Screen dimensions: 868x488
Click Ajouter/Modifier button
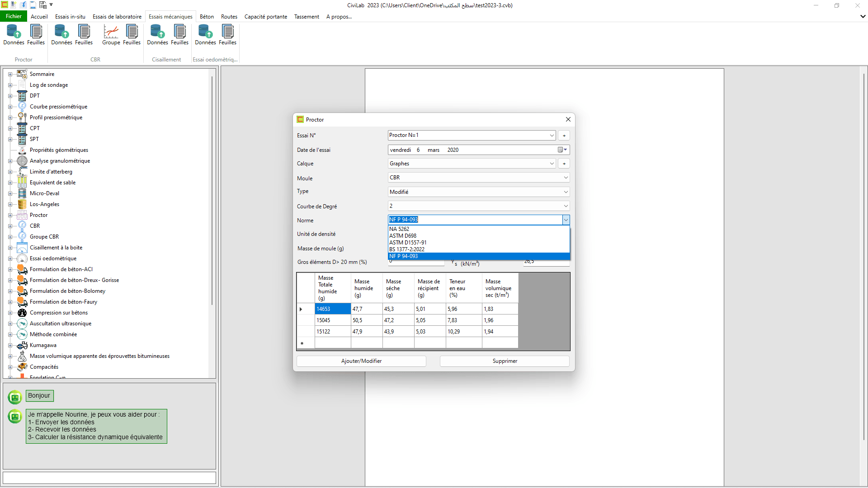pyautogui.click(x=361, y=361)
